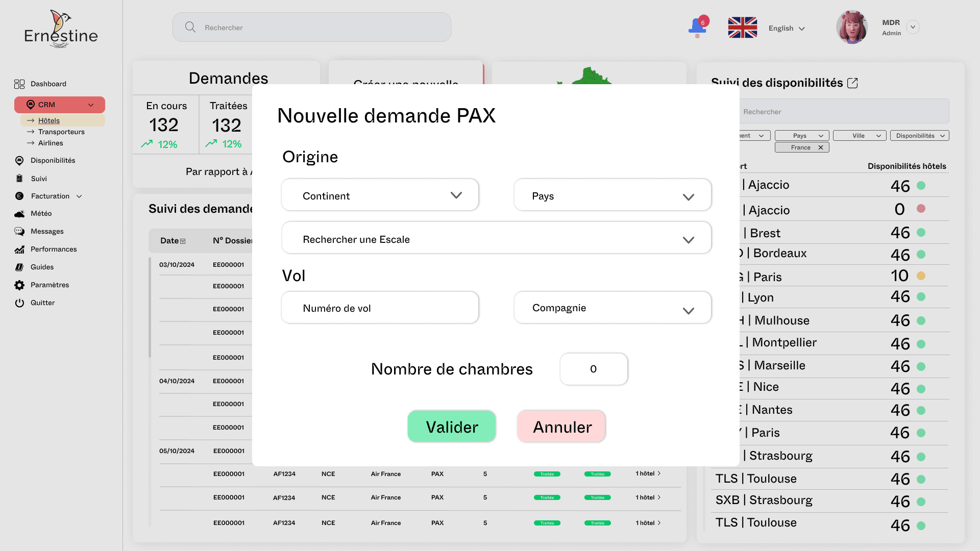This screenshot has width=980, height=551.
Task: Select the Performances chart icon
Action: tap(19, 249)
